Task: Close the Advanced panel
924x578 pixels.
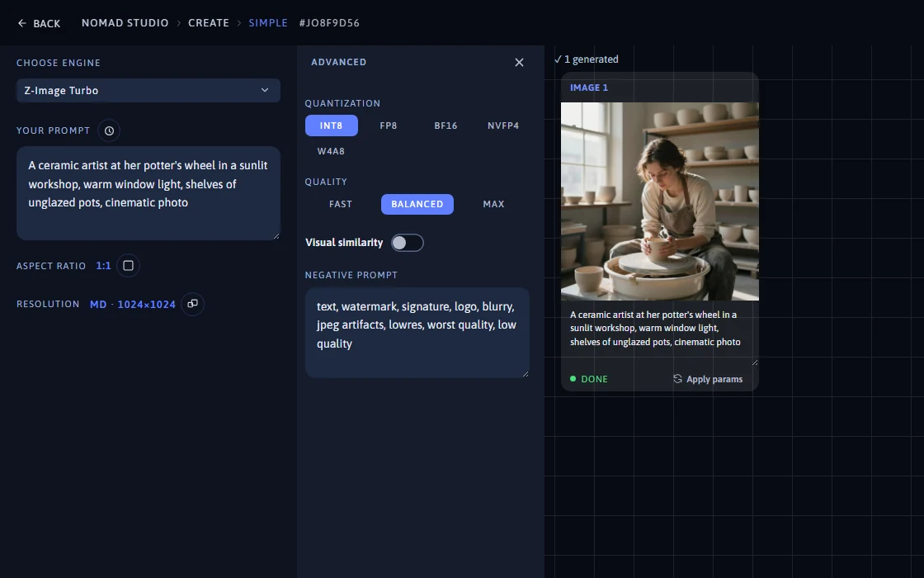Action: 519,63
